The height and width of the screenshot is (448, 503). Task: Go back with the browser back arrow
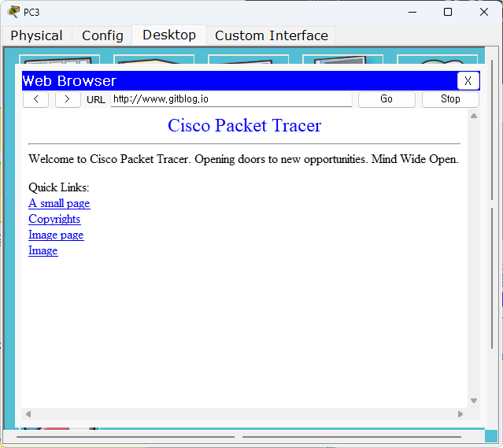click(35, 99)
